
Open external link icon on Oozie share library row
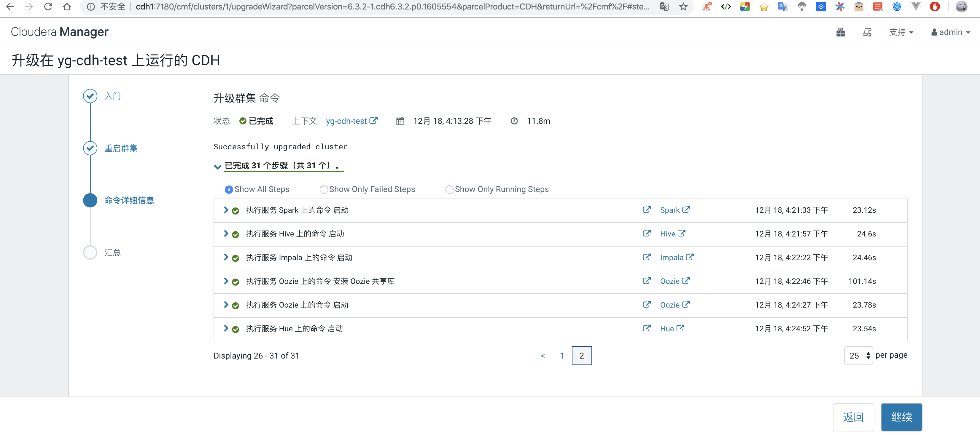click(x=646, y=281)
